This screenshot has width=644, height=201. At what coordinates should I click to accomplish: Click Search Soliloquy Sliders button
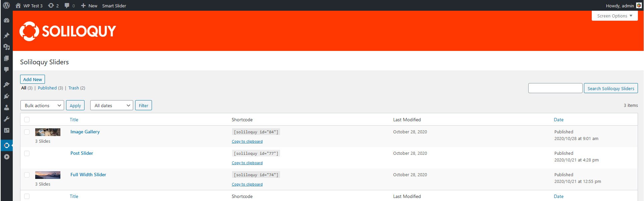click(x=611, y=88)
